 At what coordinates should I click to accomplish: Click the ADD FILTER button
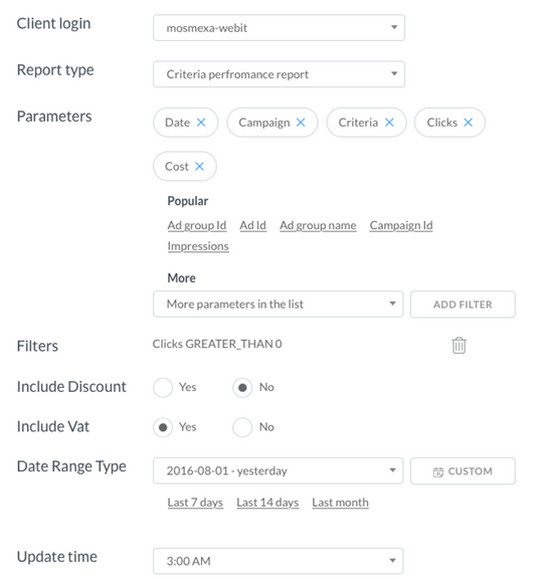point(462,304)
